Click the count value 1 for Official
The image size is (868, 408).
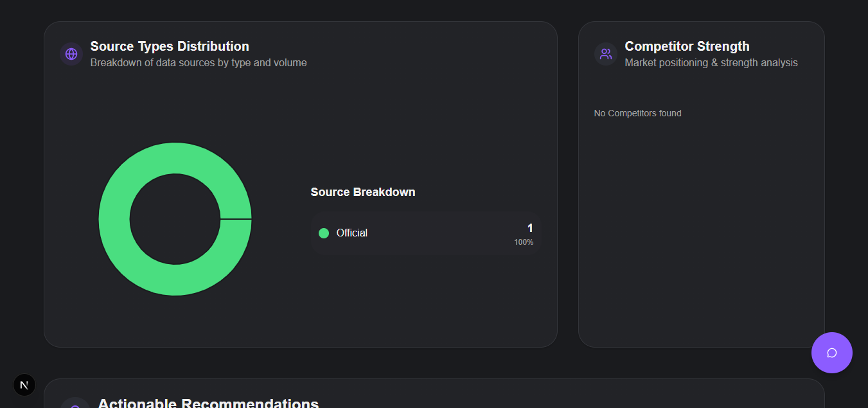click(529, 228)
